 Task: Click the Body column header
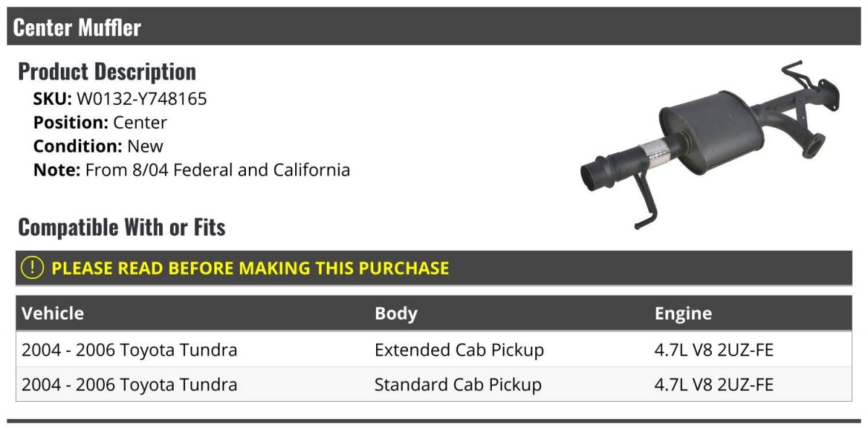[396, 314]
